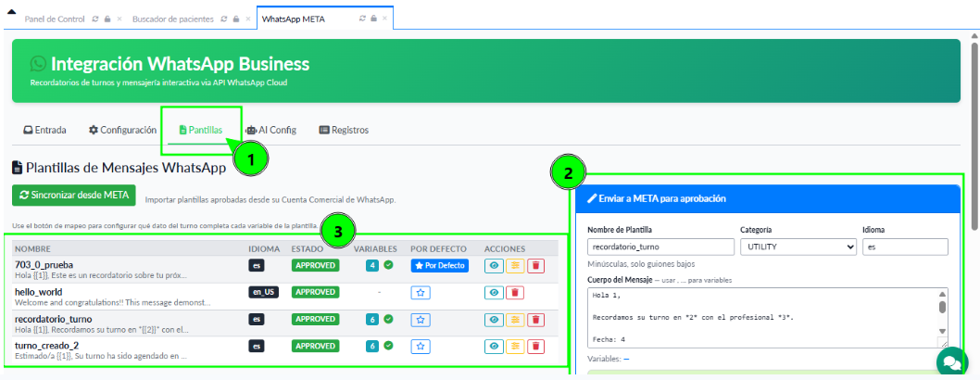Click the APPROVED badge for hello_world

tap(315, 293)
